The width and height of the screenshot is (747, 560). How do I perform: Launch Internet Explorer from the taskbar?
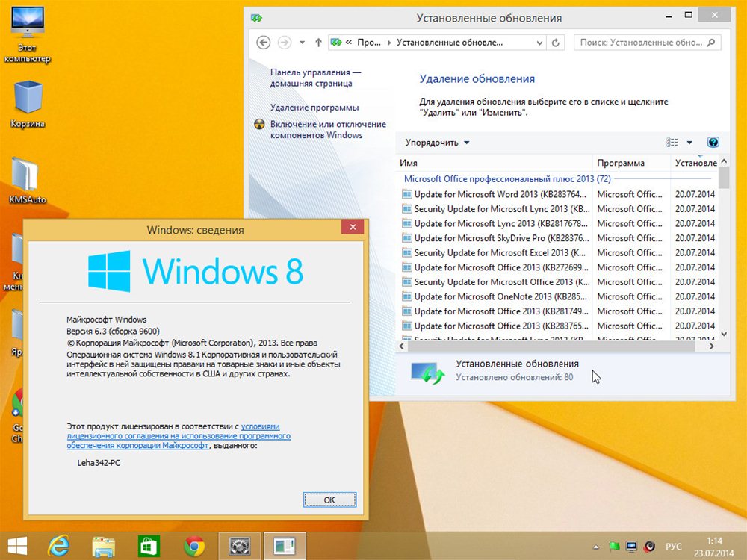point(58,546)
